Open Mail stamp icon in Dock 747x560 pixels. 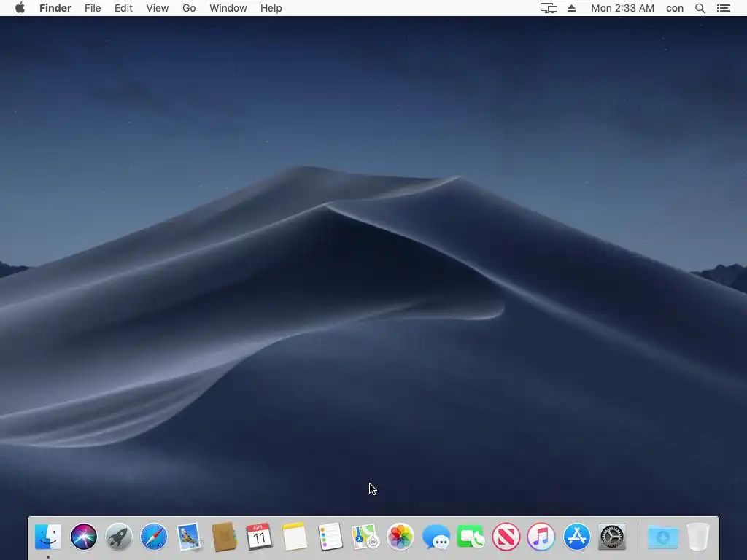[189, 537]
